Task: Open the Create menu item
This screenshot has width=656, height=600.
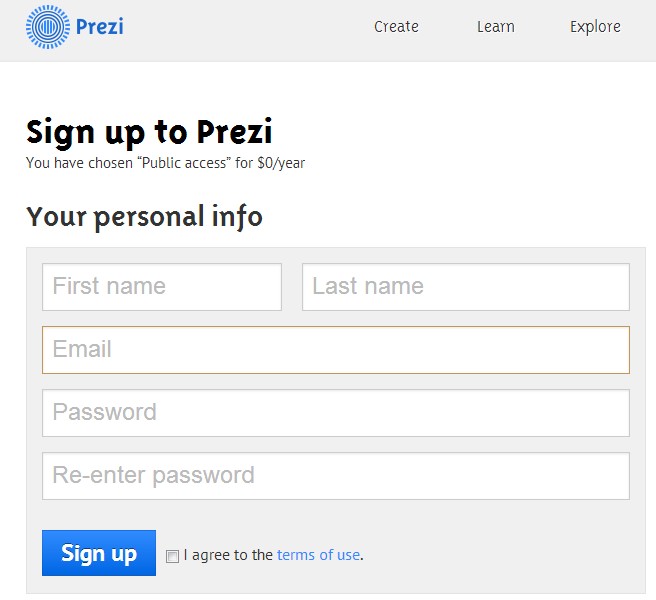Action: 396,27
